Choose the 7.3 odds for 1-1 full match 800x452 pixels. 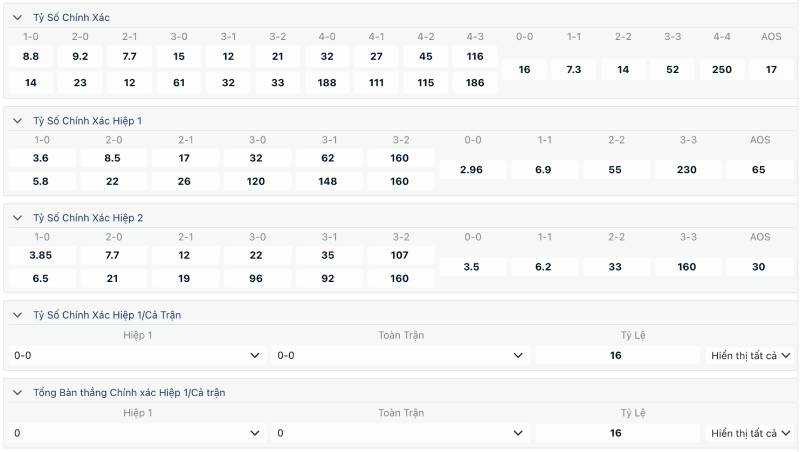point(573,70)
